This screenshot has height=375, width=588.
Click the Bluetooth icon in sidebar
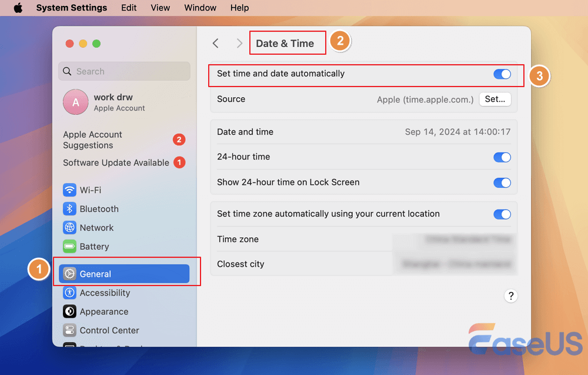(69, 209)
